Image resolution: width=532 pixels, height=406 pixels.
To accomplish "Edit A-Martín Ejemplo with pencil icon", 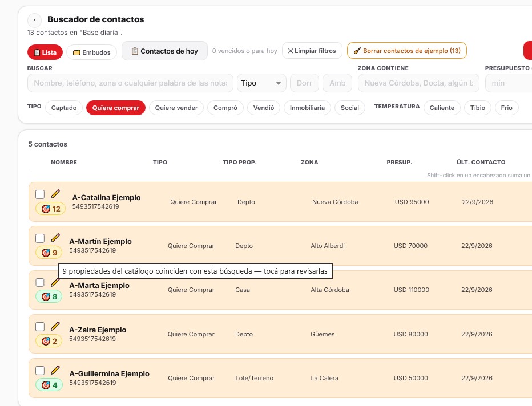I will pos(55,238).
